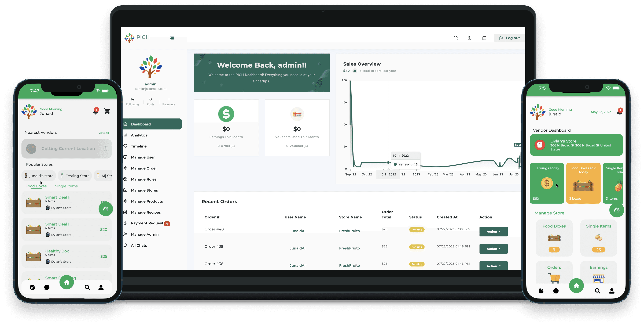The width and height of the screenshot is (644, 324).
Task: Open Earnings tile with storefront icon
Action: click(x=598, y=272)
